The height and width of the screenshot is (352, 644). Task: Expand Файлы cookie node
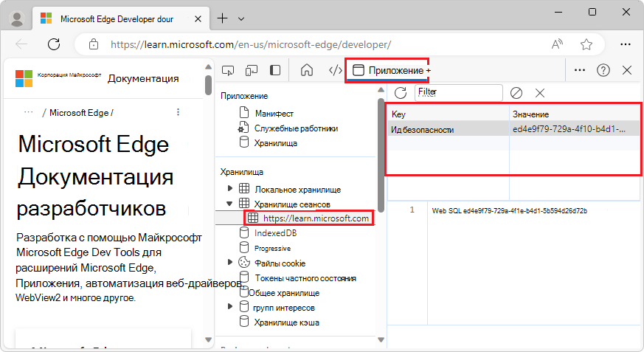pyautogui.click(x=229, y=262)
